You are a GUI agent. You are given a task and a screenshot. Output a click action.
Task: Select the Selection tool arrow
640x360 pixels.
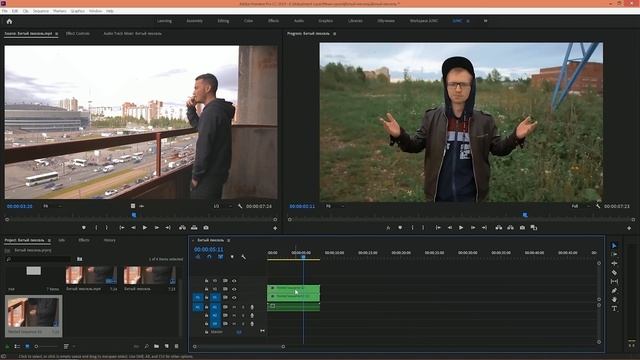coord(614,245)
